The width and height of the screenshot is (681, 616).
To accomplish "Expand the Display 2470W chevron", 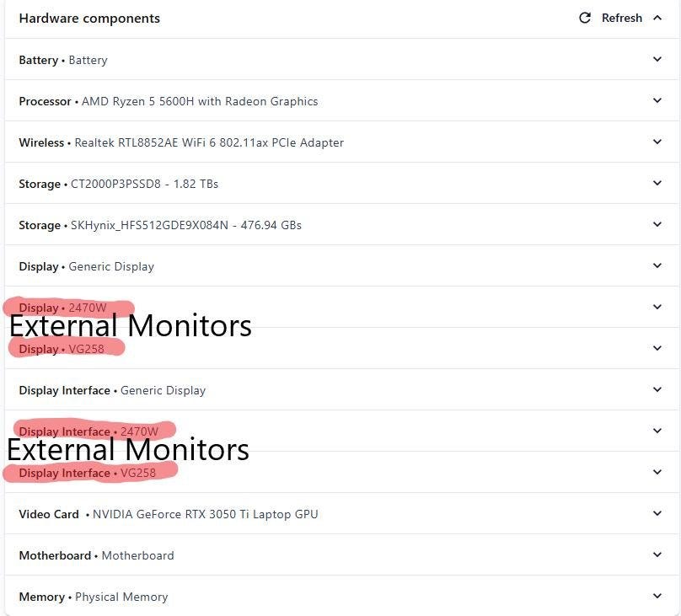I will (x=657, y=308).
